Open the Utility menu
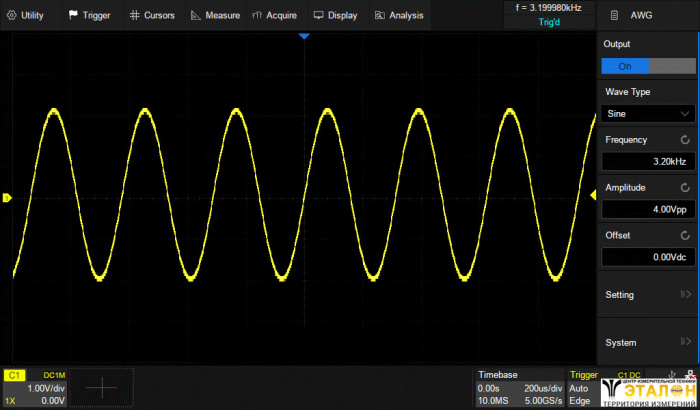Image resolution: width=700 pixels, height=410 pixels. tap(27, 15)
